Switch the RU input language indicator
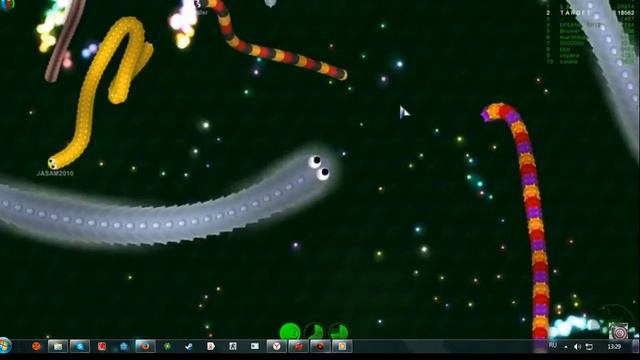The height and width of the screenshot is (360, 640). click(553, 345)
